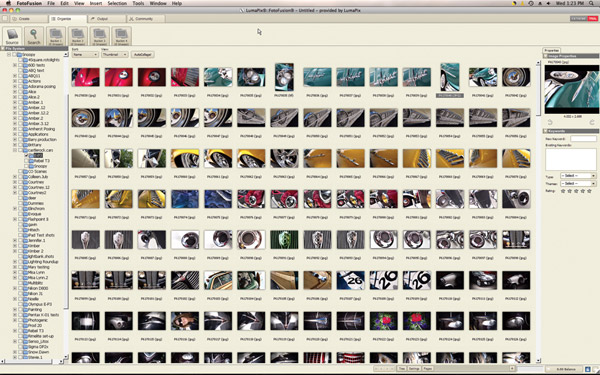Set rating with the third star
The width and height of the screenshot is (600, 375).
pos(576,191)
